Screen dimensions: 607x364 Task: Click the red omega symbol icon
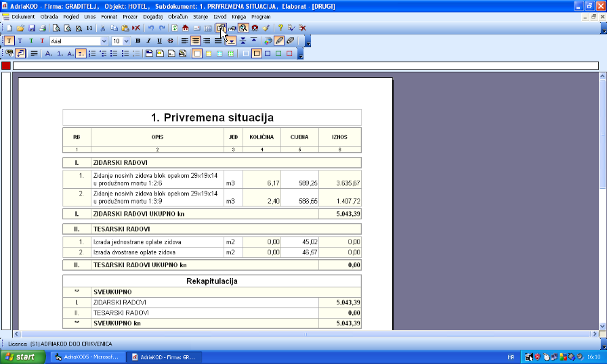coord(255,28)
